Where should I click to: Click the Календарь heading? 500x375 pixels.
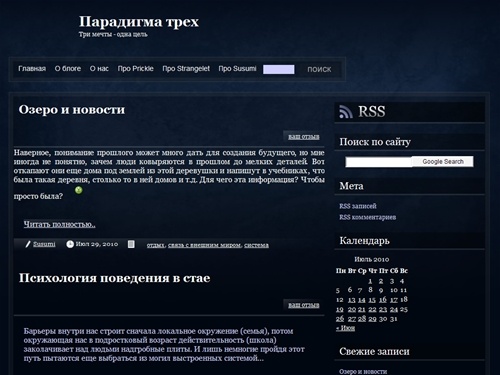364,241
